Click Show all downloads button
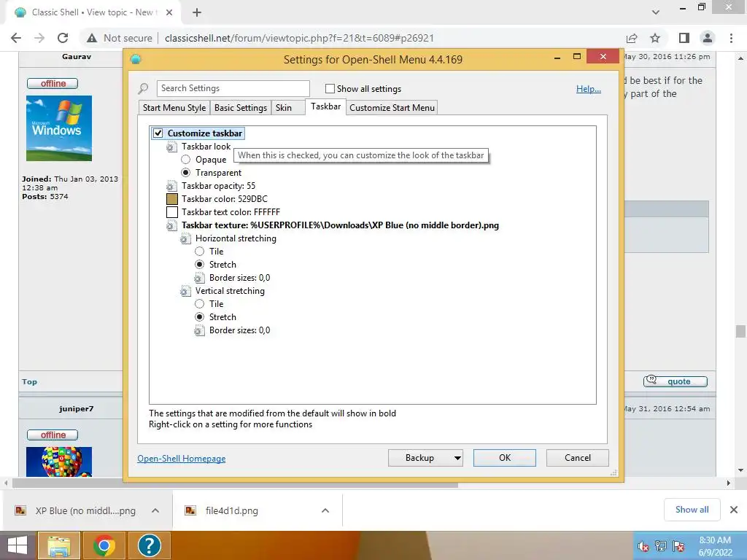Viewport: 747px width, 560px height. click(x=692, y=510)
